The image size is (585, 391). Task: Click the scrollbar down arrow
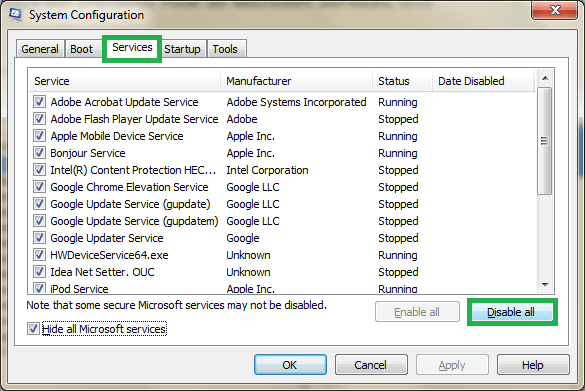[545, 285]
